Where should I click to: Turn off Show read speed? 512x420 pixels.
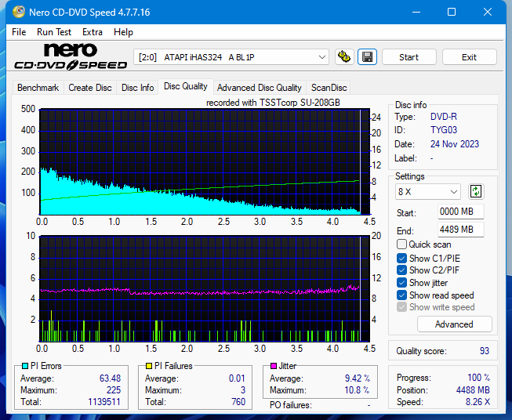pyautogui.click(x=401, y=295)
